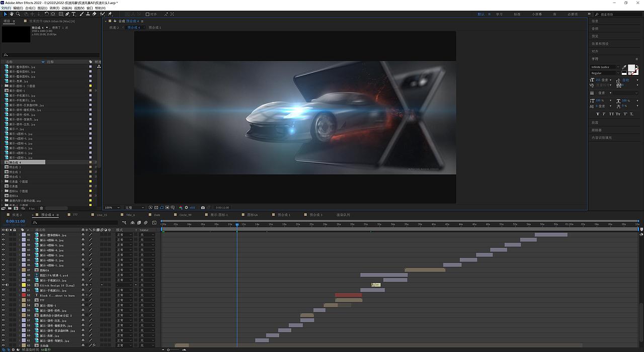
Task: Select the Eraser tool
Action: (94, 14)
